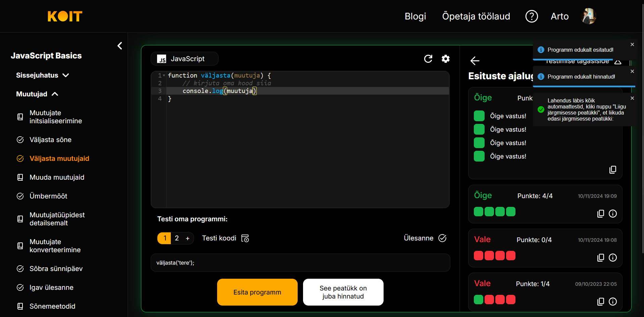
Task: Open the help question mark icon
Action: 531,16
